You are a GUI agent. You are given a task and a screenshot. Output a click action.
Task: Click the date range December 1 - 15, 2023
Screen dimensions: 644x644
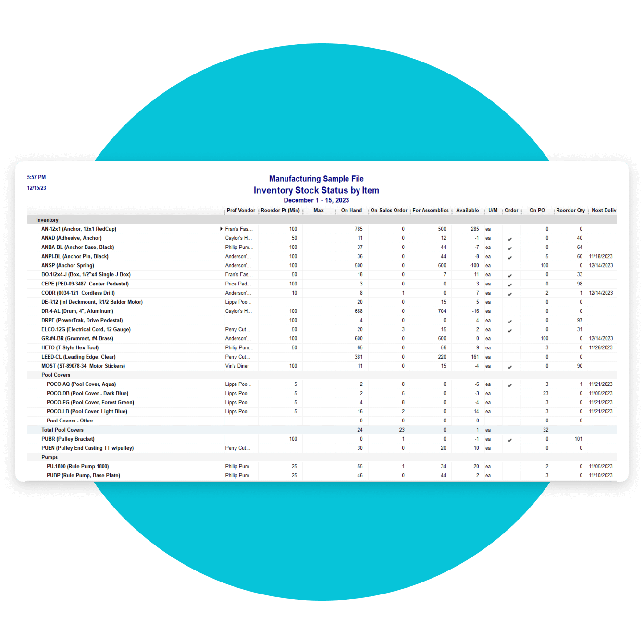point(316,200)
